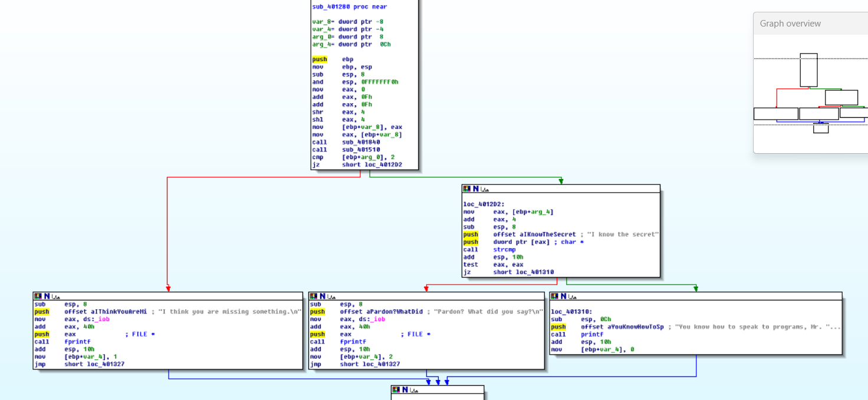
Task: Click the 'jz short loc_401310' instruction
Action: pos(508,272)
